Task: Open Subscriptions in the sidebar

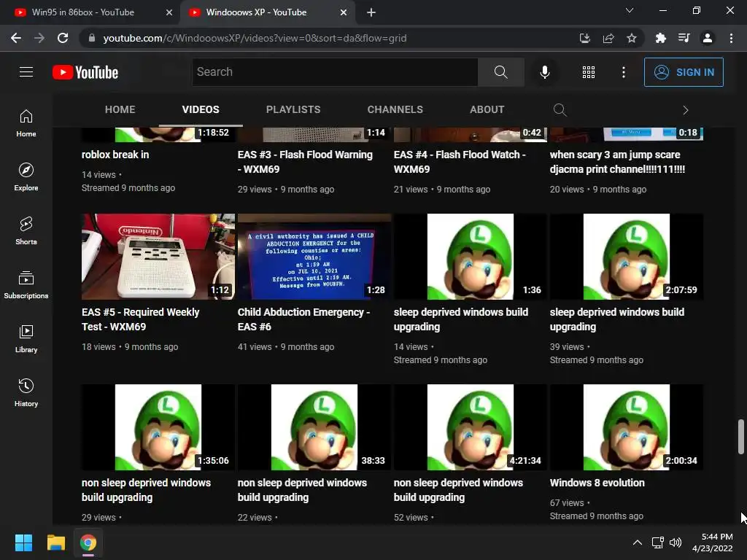Action: point(26,284)
